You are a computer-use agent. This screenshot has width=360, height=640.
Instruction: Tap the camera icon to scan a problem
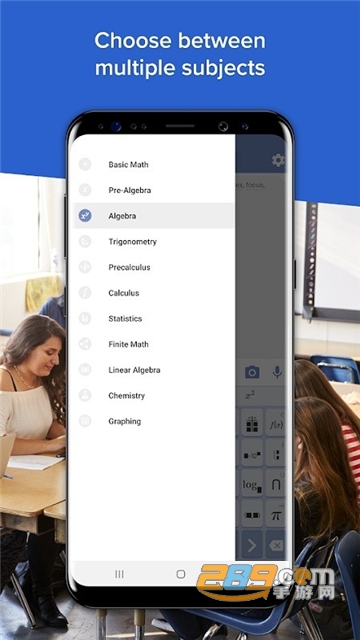pos(252,372)
